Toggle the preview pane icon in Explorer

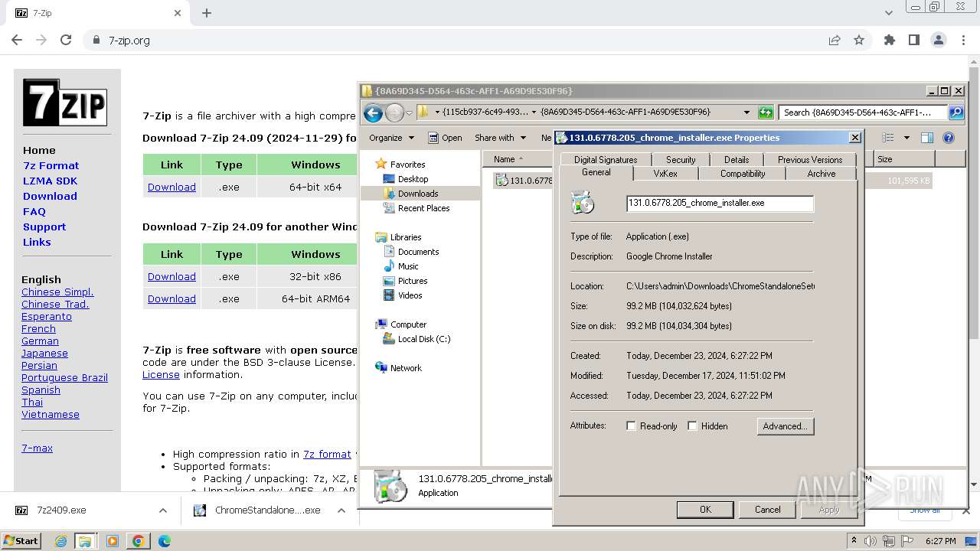tap(927, 138)
